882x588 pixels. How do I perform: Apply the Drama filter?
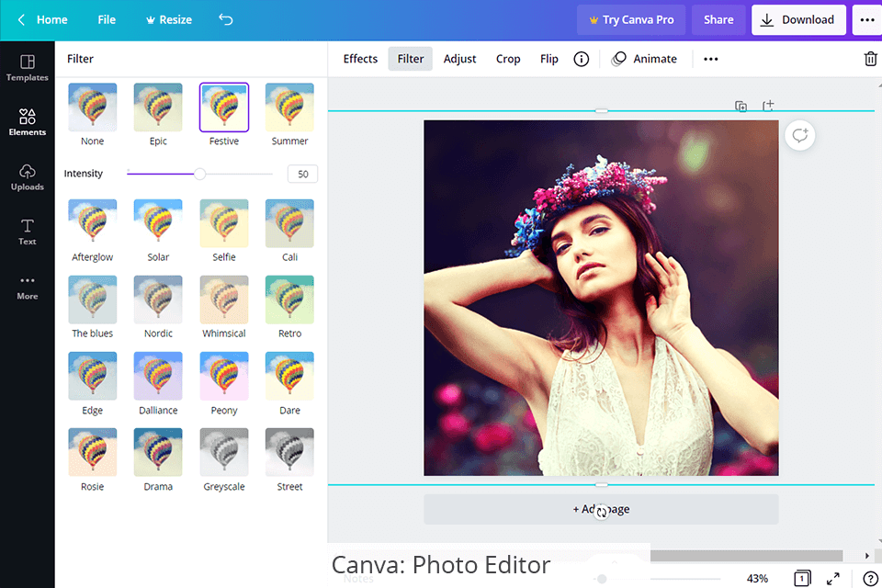158,453
